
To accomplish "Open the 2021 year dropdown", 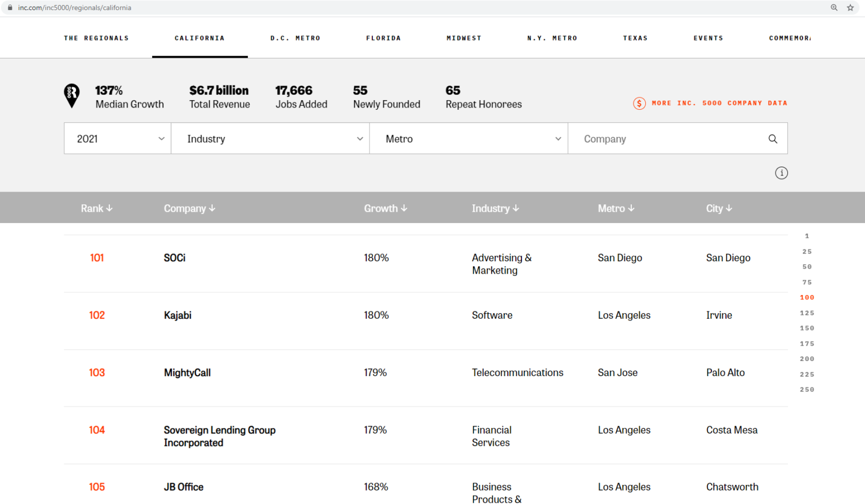I will click(117, 138).
